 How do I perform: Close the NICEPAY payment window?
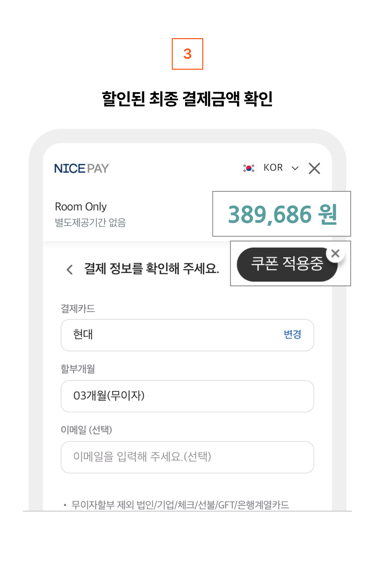(x=314, y=168)
